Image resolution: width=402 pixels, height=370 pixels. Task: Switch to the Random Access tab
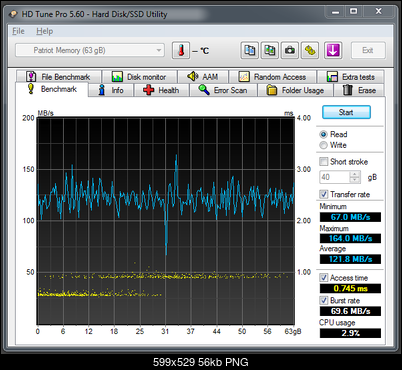coord(272,77)
